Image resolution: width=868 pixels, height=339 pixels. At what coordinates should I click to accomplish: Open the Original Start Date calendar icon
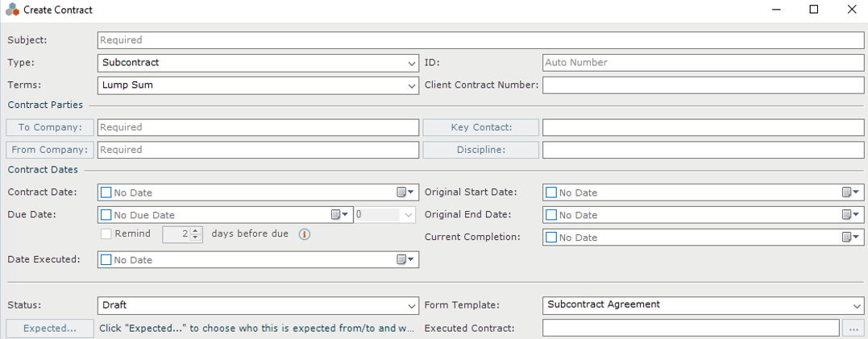(850, 192)
